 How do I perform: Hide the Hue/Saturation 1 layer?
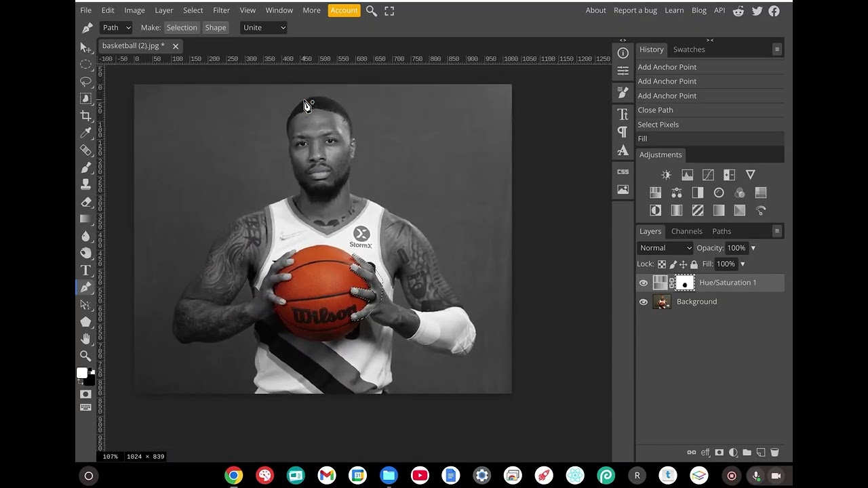(x=644, y=283)
